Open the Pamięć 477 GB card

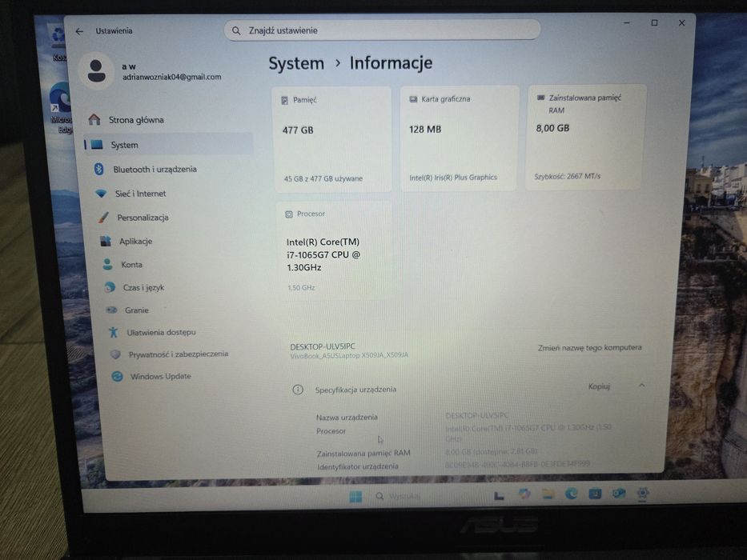pyautogui.click(x=332, y=138)
